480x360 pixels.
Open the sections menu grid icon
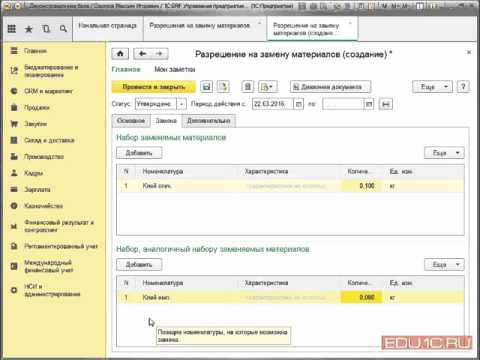pyautogui.click(x=12, y=29)
